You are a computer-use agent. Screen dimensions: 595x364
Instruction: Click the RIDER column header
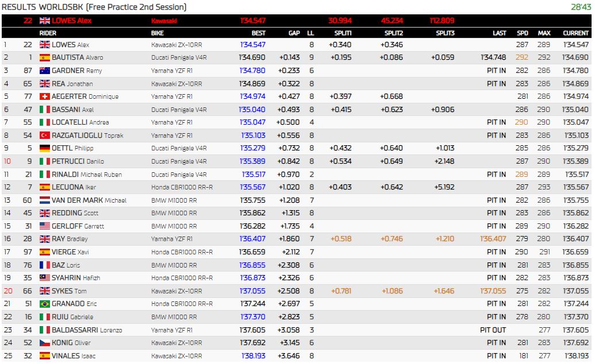click(48, 33)
